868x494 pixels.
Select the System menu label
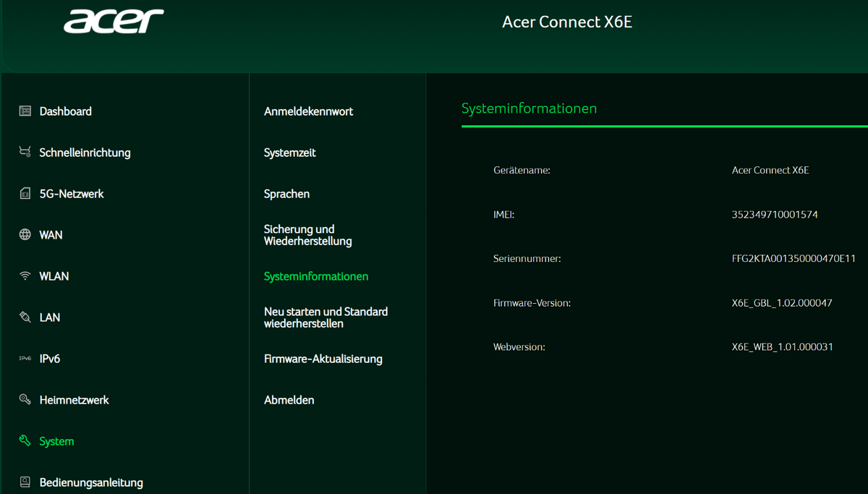(x=57, y=441)
